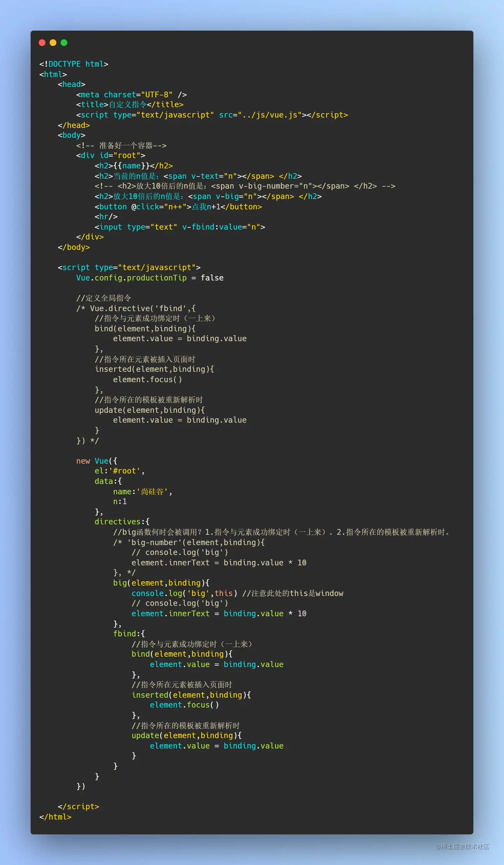Click the button @click="n++" line
Image resolution: width=504 pixels, height=865 pixels.
(178, 207)
